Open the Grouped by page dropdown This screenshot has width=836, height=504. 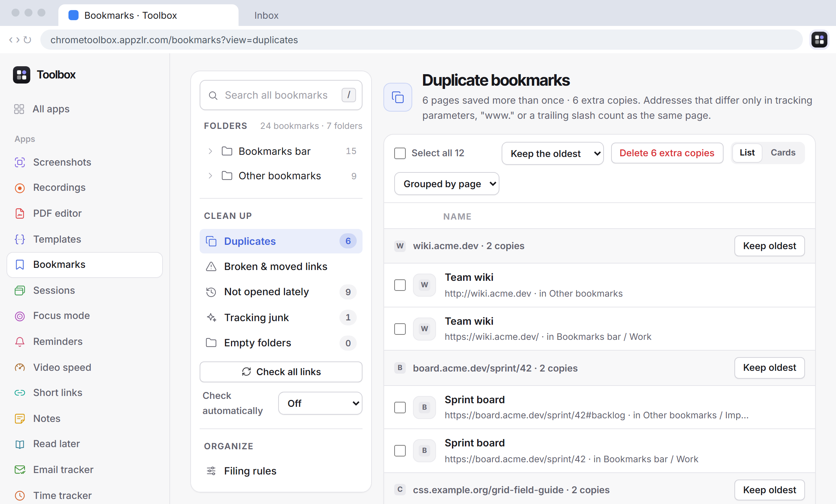[447, 184]
